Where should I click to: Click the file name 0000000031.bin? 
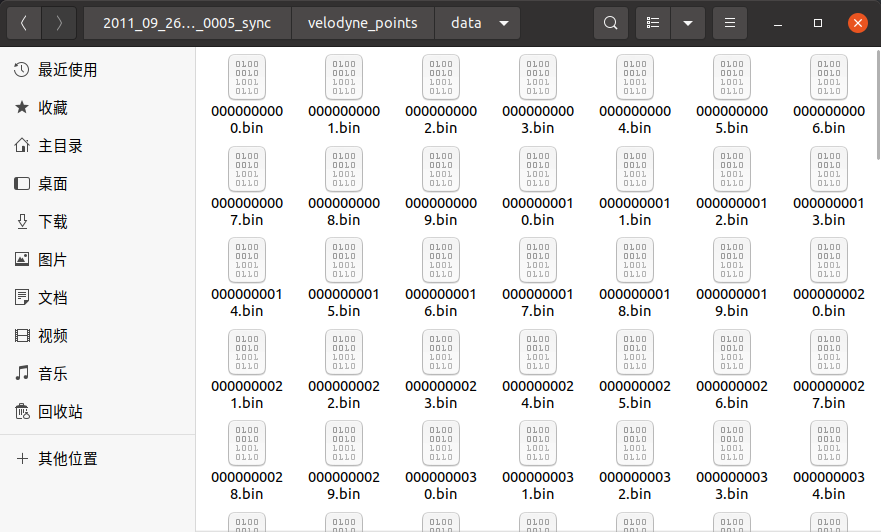pos(538,485)
